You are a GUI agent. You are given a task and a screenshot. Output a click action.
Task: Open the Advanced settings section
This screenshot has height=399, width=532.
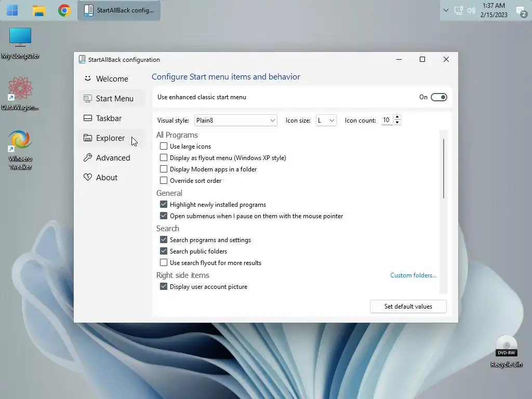[x=112, y=158]
